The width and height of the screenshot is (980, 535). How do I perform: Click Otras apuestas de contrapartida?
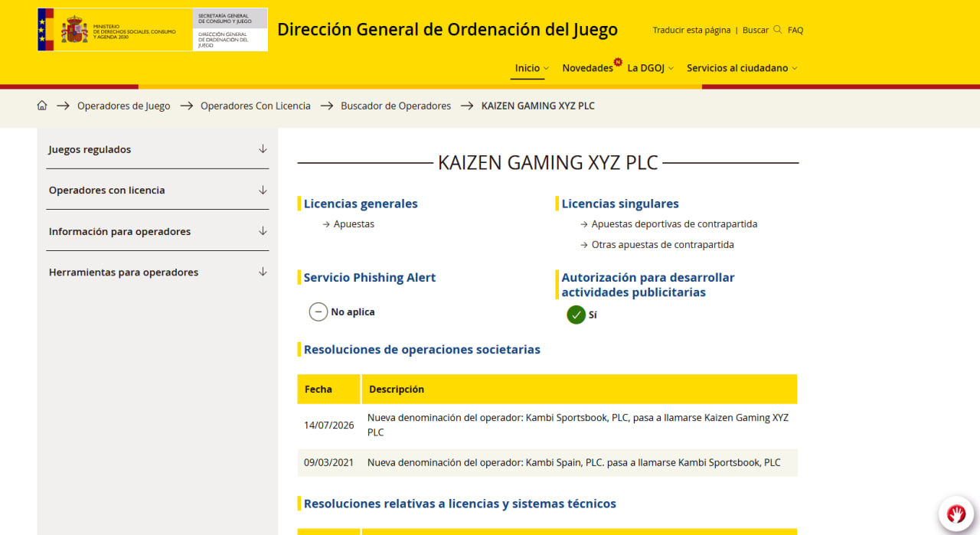point(663,245)
